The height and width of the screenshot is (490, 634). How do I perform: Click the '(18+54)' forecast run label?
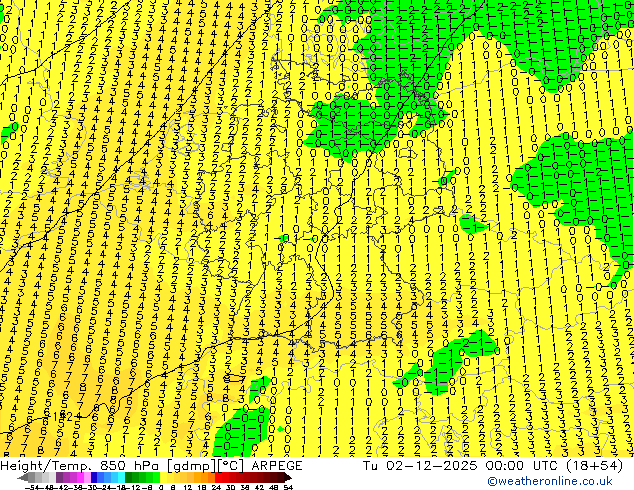click(x=595, y=466)
